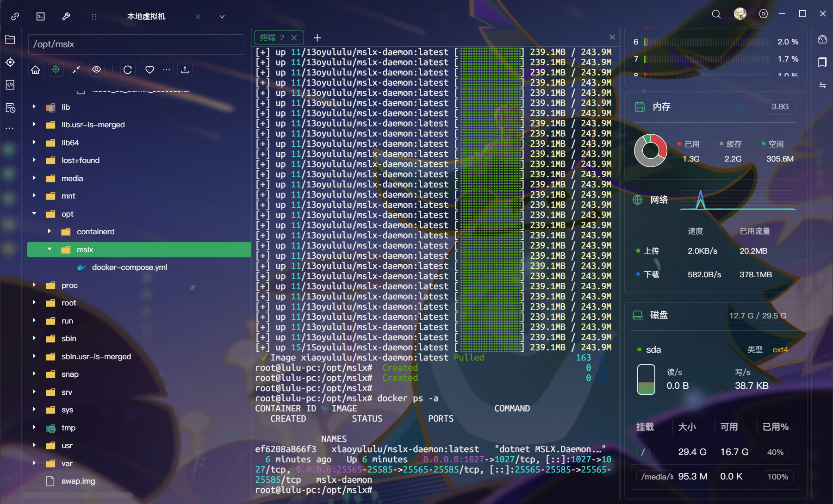Collapse the msix folder
This screenshot has width=833, height=504.
pos(50,249)
